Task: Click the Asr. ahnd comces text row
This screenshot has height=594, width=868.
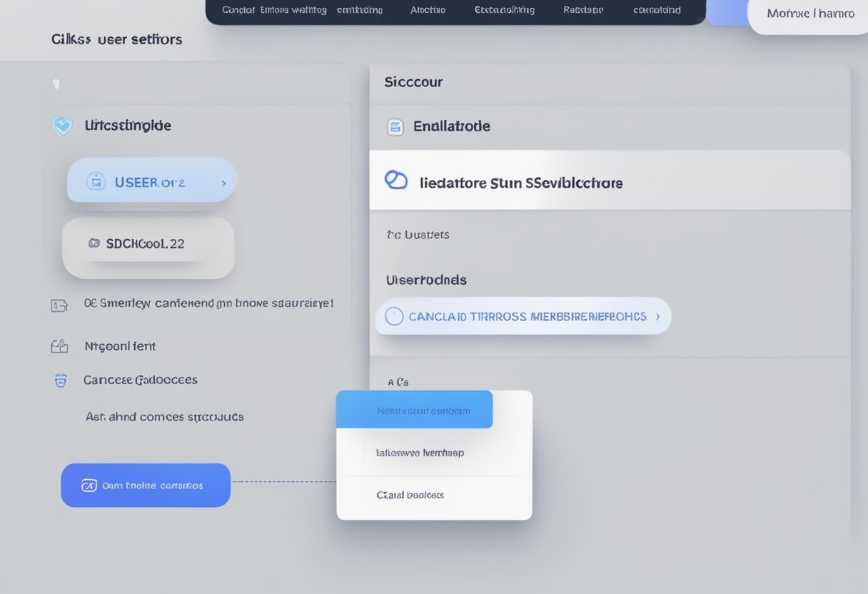Action: point(164,416)
